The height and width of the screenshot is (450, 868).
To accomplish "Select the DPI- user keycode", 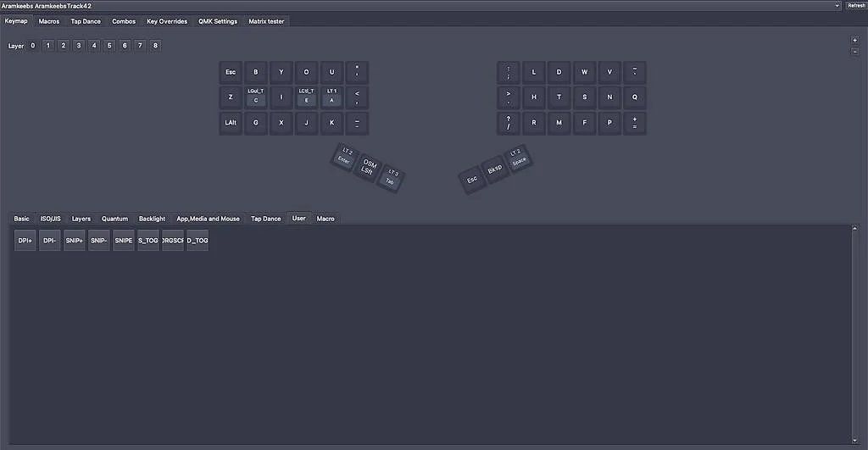I will click(x=50, y=240).
